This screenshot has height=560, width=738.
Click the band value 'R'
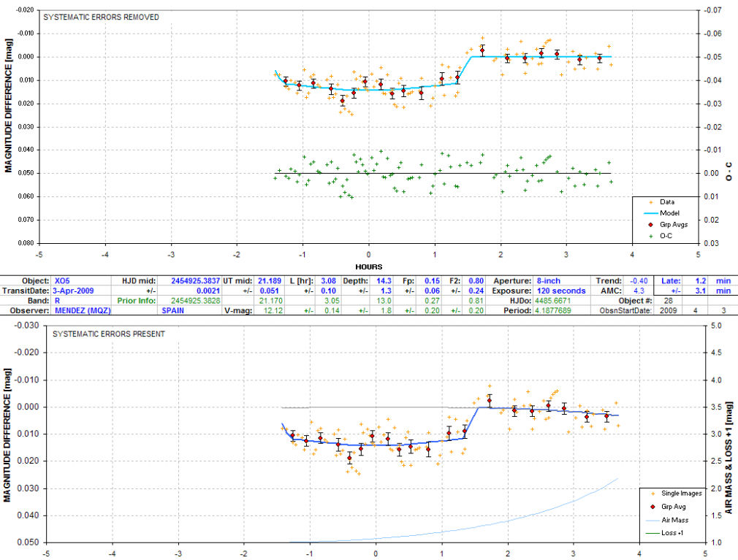(x=58, y=301)
